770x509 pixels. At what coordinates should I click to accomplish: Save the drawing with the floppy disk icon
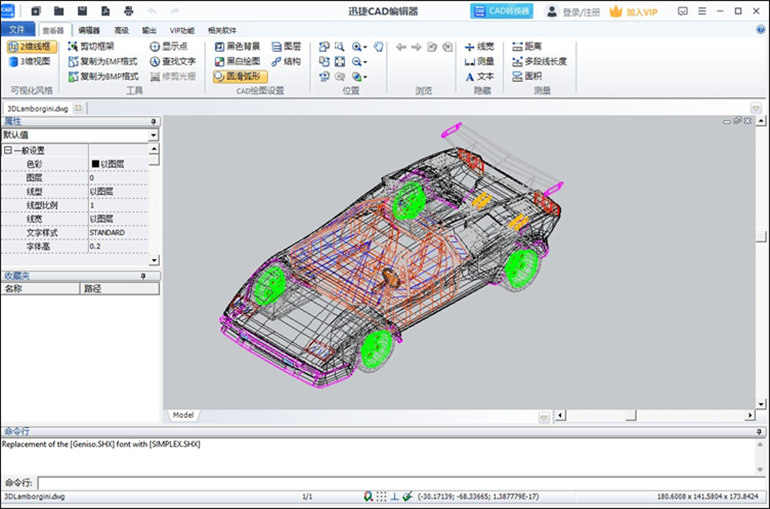pos(82,11)
